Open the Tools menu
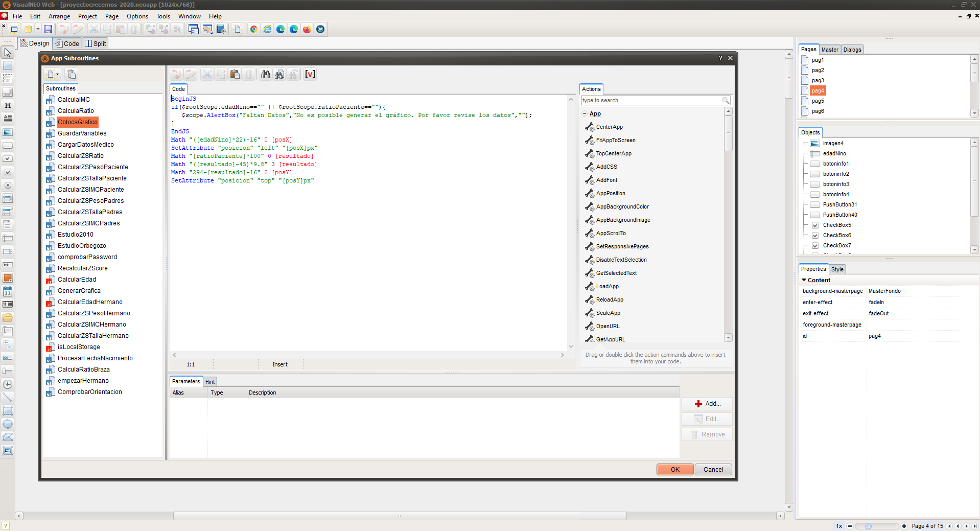The height and width of the screenshot is (531, 980). click(x=163, y=16)
